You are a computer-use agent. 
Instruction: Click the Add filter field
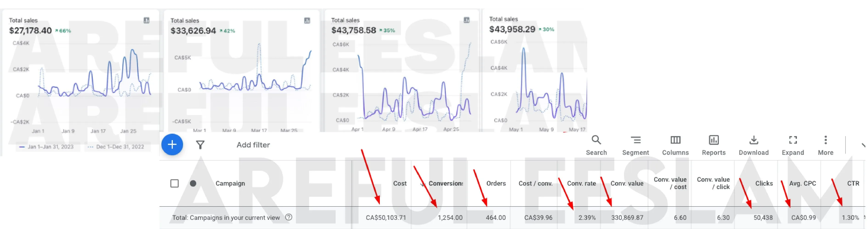click(x=253, y=145)
